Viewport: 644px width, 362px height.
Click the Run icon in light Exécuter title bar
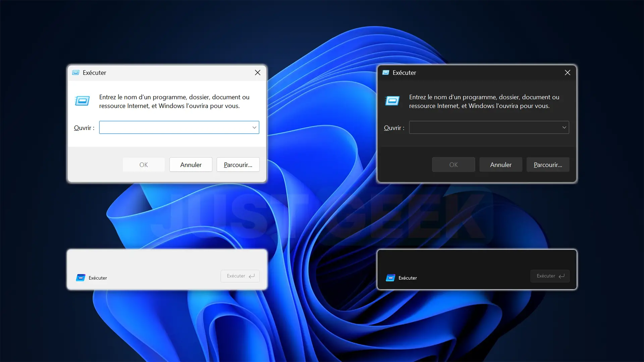[x=76, y=73]
